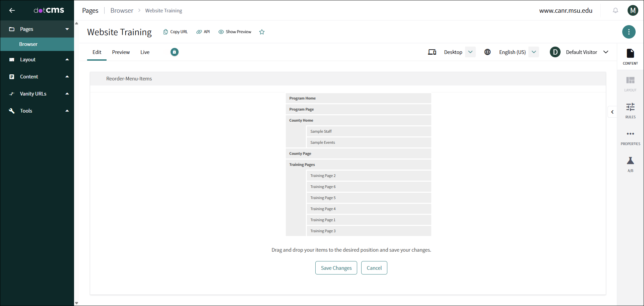Click the green three-dot actions button

629,32
